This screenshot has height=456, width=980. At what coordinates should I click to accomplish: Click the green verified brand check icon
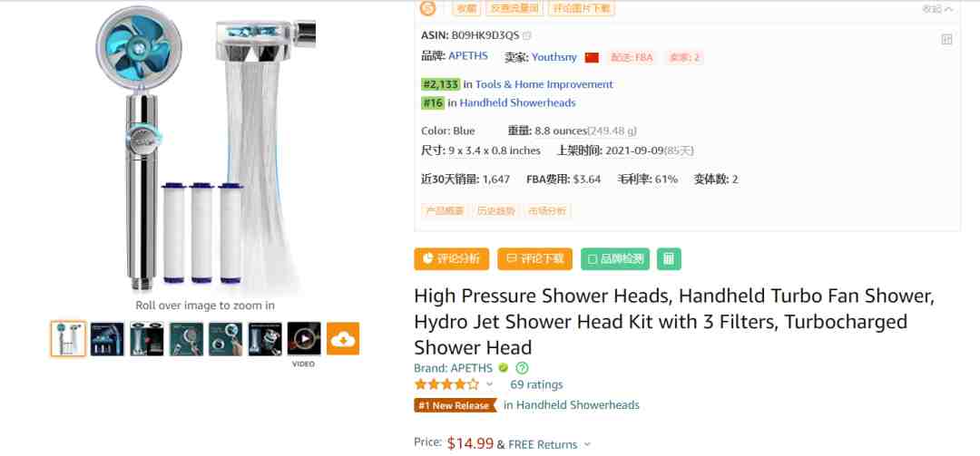tap(503, 368)
